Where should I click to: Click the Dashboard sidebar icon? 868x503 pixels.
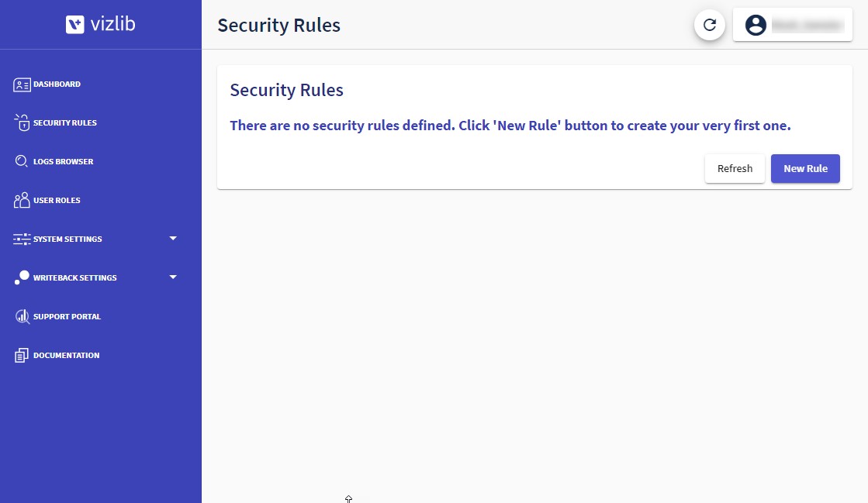click(x=22, y=84)
